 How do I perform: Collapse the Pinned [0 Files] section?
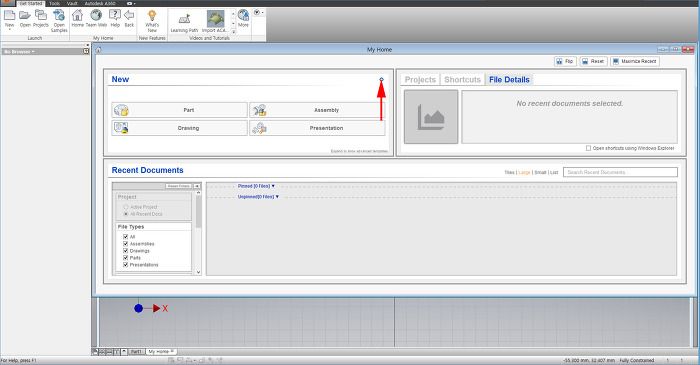tap(256, 186)
